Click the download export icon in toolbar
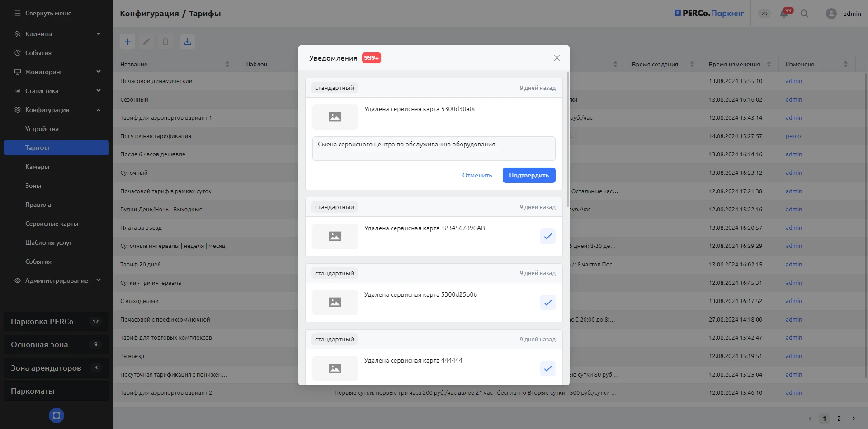 click(188, 42)
